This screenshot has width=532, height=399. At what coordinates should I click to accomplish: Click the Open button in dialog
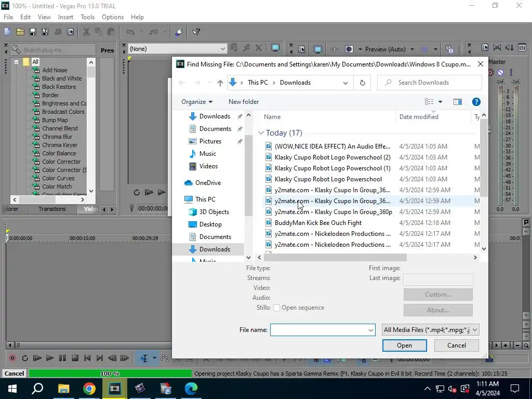click(x=404, y=345)
